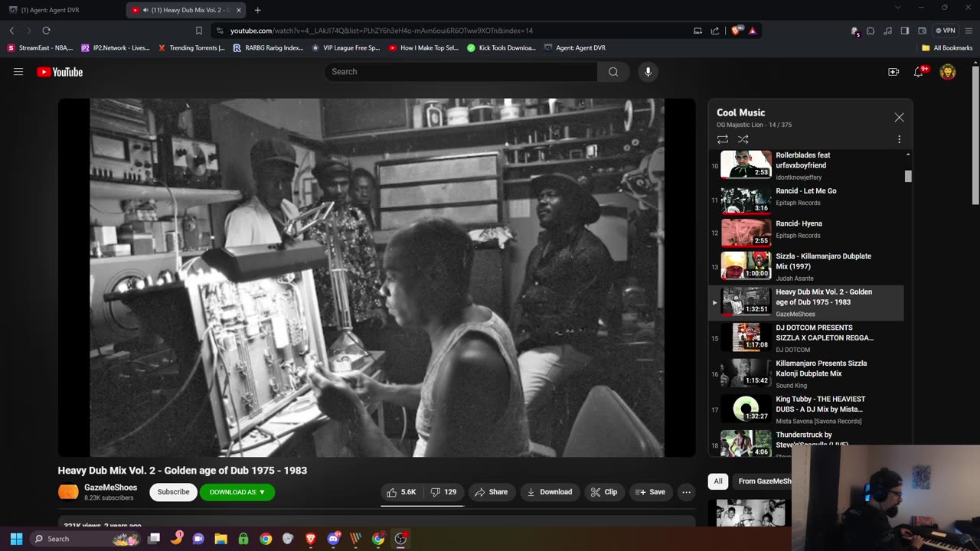Click the Download button under video
980x551 pixels.
coord(550,492)
